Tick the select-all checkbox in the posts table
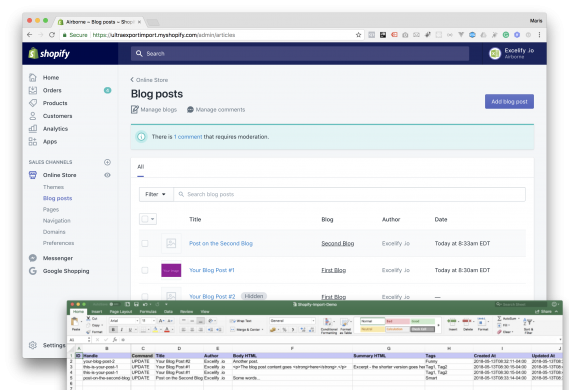The width and height of the screenshot is (569, 390). [x=145, y=219]
